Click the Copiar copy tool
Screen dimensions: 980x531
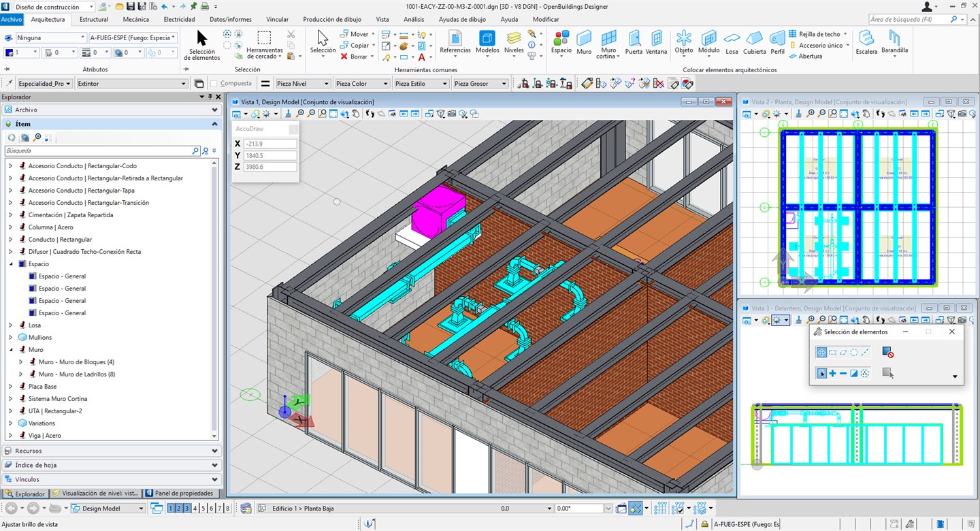pyautogui.click(x=355, y=46)
